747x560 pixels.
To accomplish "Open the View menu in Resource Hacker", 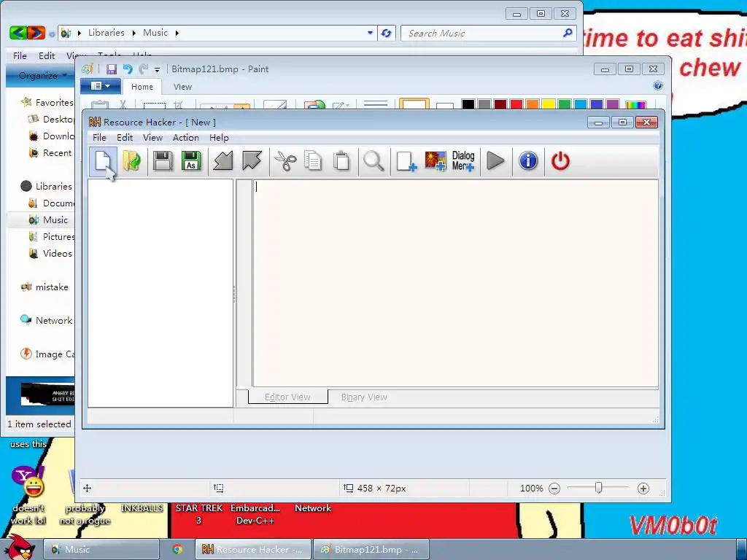I will 153,138.
